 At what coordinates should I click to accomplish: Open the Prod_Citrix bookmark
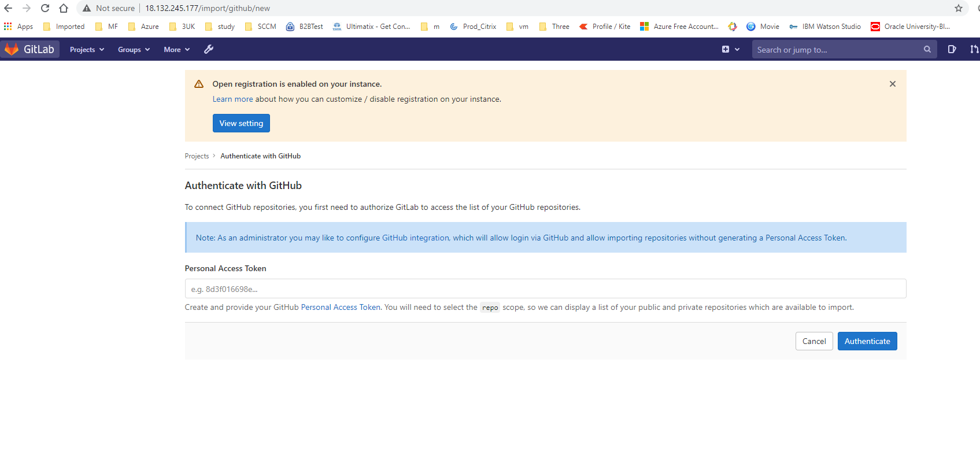point(473,27)
